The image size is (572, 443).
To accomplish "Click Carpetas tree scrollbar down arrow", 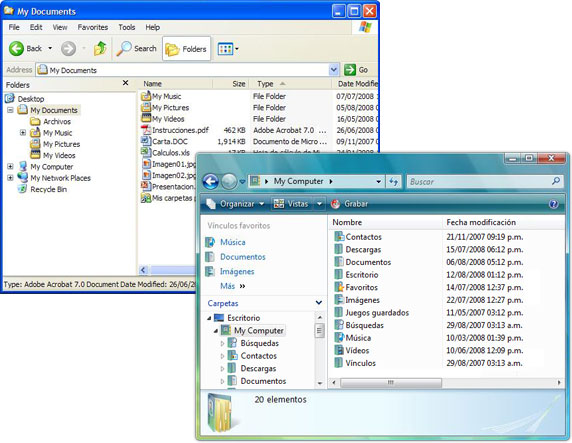I will click(320, 383).
